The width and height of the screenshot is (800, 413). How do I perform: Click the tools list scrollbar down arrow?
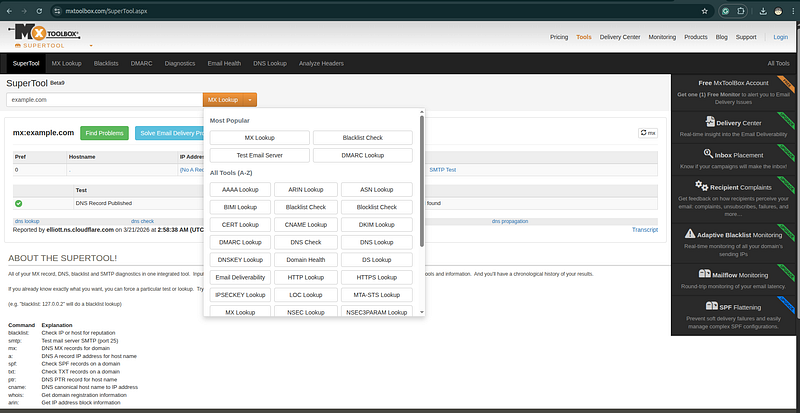click(x=421, y=312)
